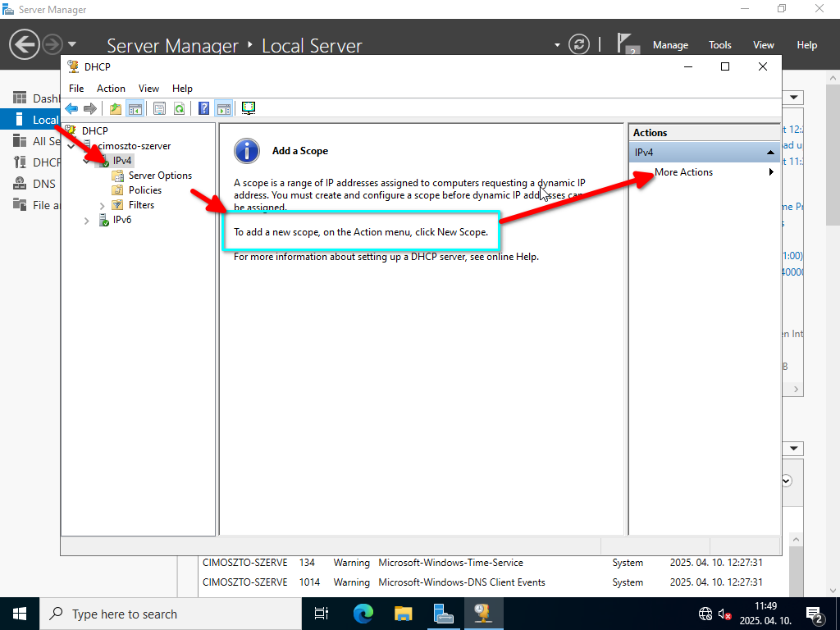Collapse the IPv4 header in the Actions pane
This screenshot has width=840, height=630.
770,153
